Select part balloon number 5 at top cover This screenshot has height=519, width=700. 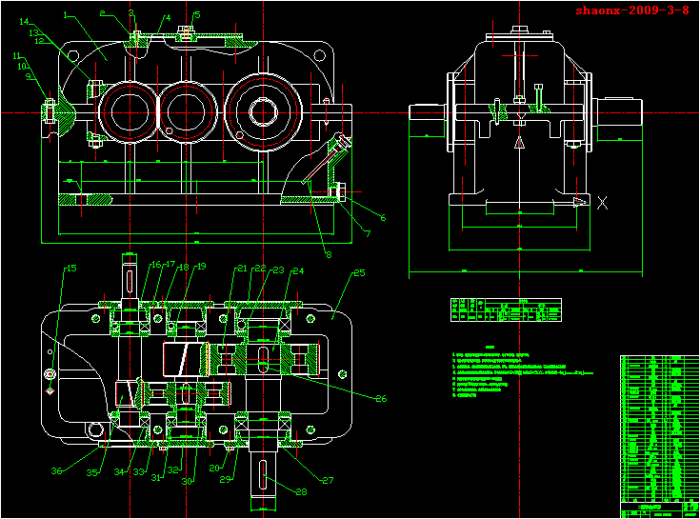pyautogui.click(x=197, y=15)
